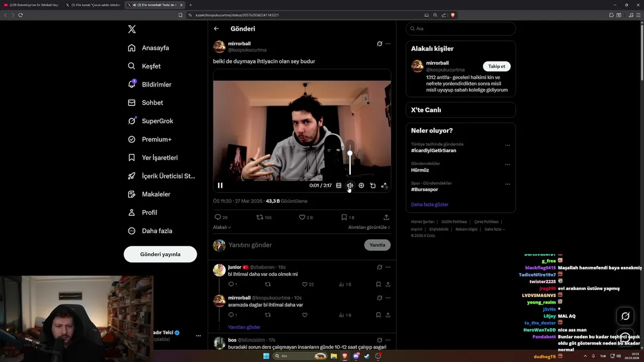
Task: Switch to the Kolombiya YouTube browser tab
Action: pos(32,5)
